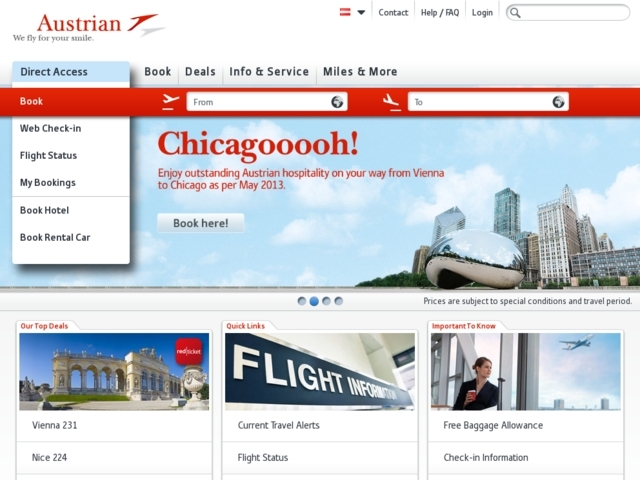
Task: Click the Austrian flag country icon
Action: pyautogui.click(x=345, y=12)
